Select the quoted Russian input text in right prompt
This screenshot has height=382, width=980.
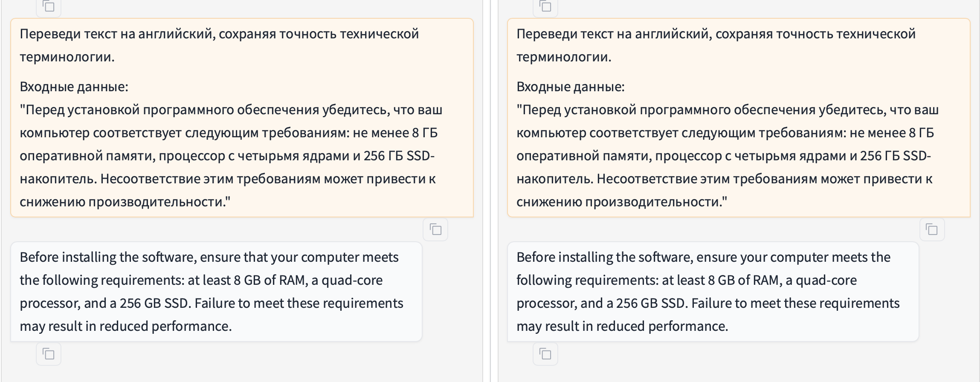[x=727, y=156]
